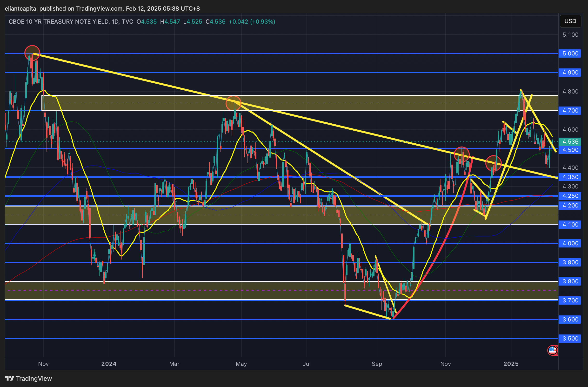Select the blue 5.000 horizontal level label
Image resolution: width=588 pixels, height=387 pixels.
[570, 53]
